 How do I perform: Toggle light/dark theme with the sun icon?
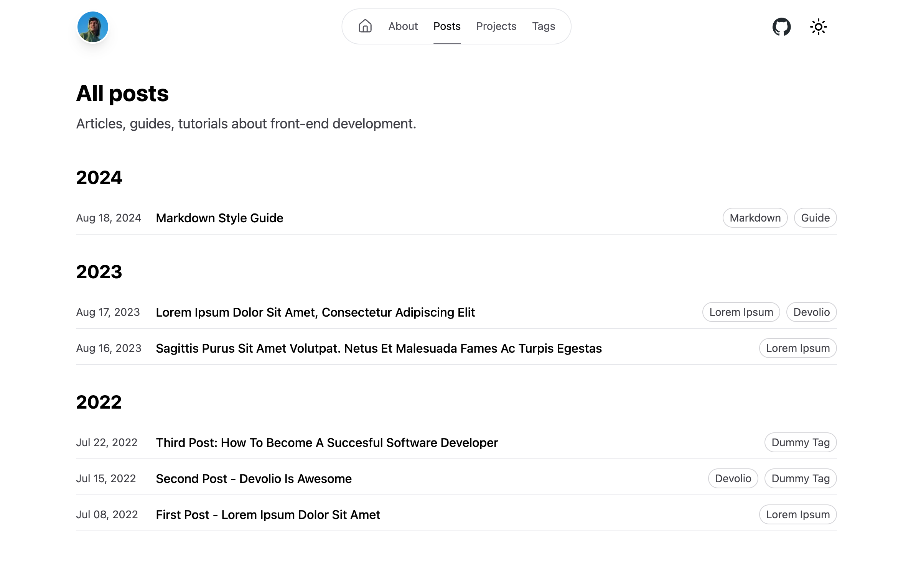pos(819,26)
